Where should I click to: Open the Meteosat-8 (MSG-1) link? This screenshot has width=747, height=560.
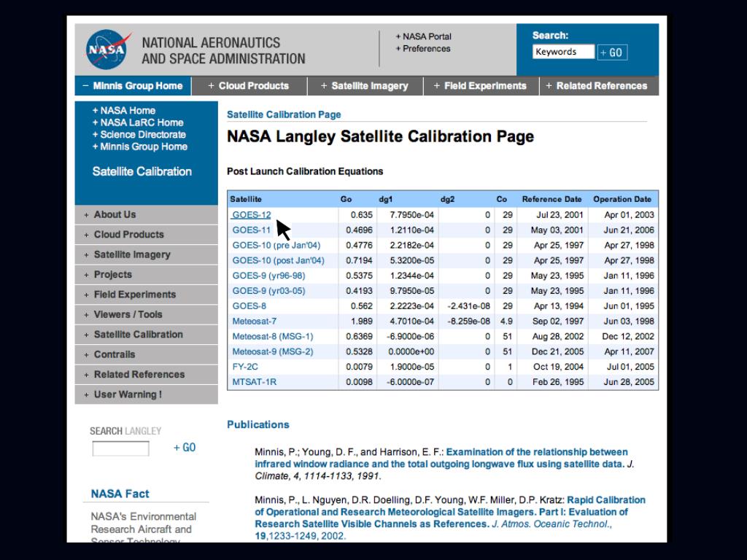[273, 337]
